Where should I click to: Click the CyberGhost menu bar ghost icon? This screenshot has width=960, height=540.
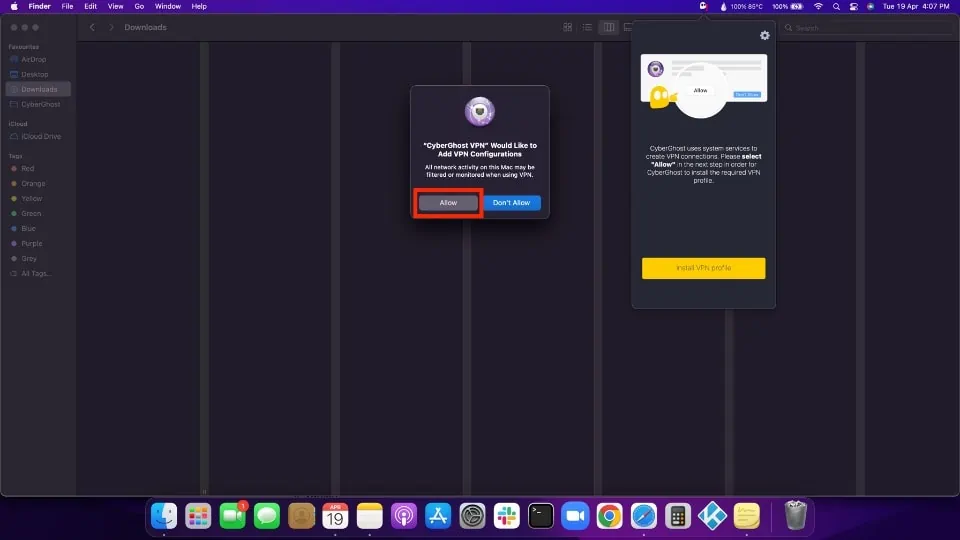pyautogui.click(x=703, y=6)
